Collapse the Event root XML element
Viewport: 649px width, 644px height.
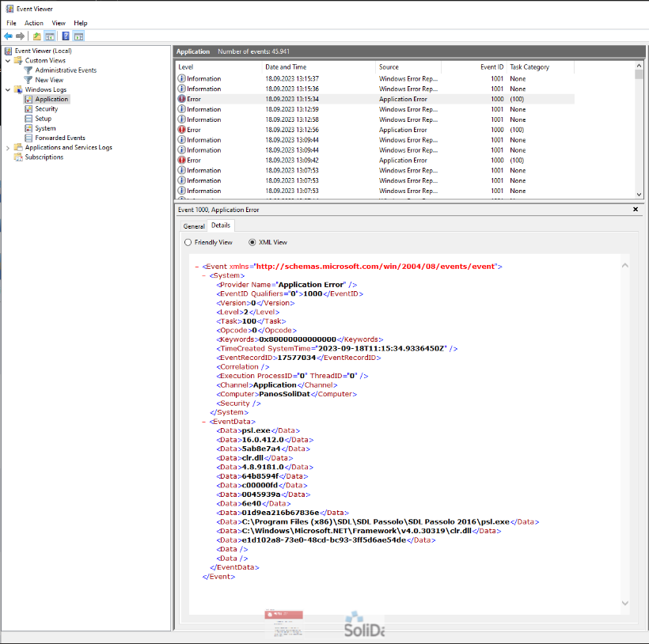[x=197, y=267]
